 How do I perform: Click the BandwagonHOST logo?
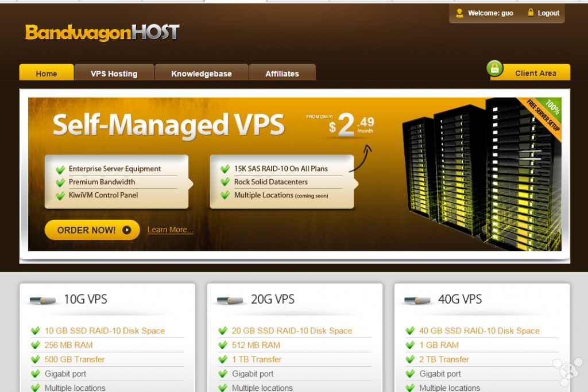[102, 32]
